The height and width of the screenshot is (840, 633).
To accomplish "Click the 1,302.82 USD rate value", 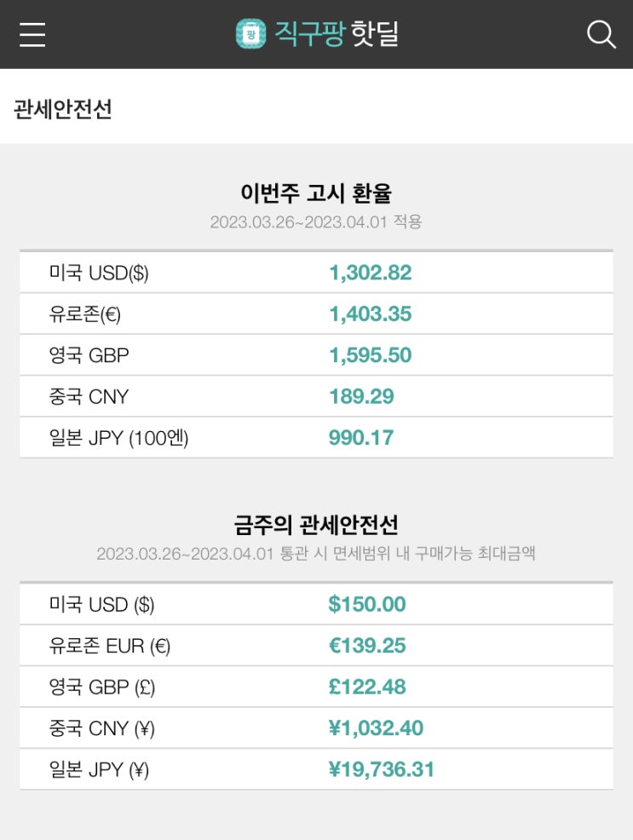I will 370,273.
